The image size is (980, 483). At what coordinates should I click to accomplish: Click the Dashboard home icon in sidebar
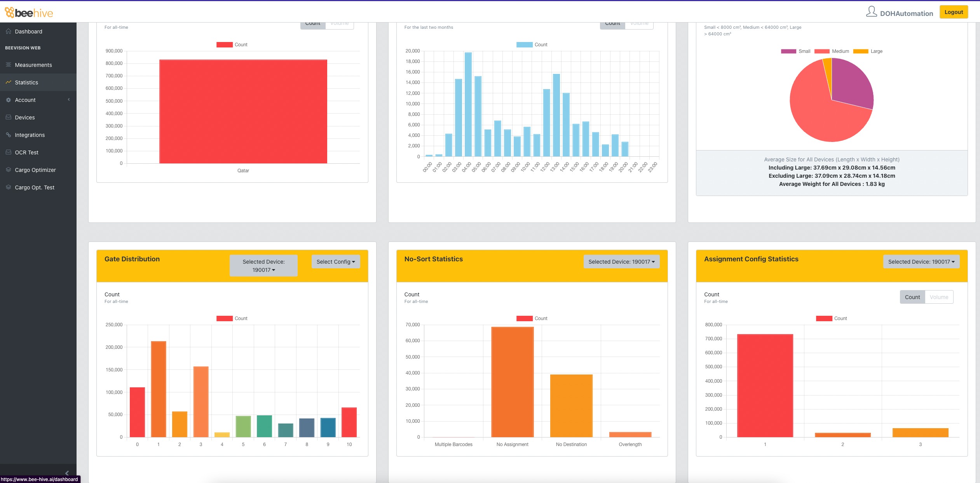(x=8, y=31)
